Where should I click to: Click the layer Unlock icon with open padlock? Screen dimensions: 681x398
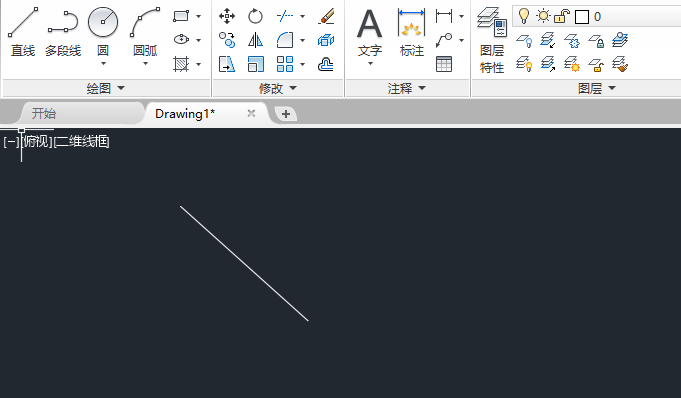pos(596,64)
